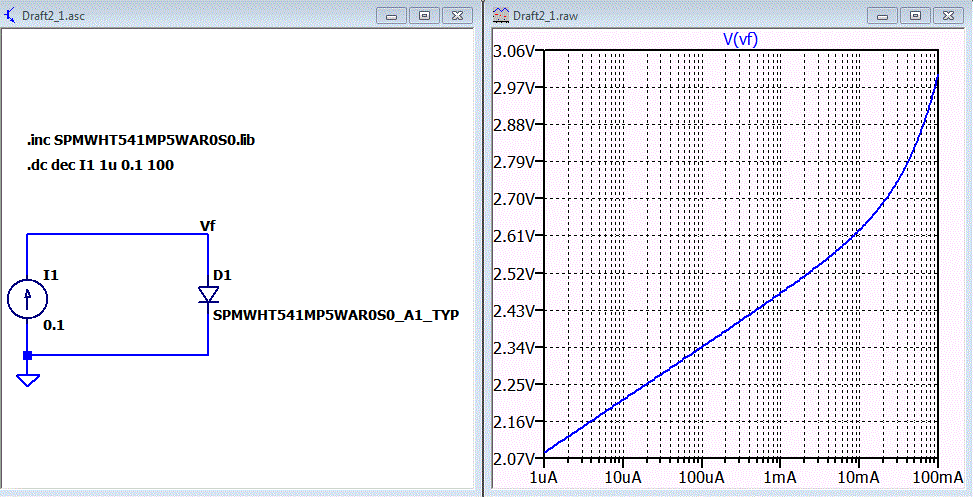Click the Vf net label
This screenshot has width=973, height=497.
[208, 226]
